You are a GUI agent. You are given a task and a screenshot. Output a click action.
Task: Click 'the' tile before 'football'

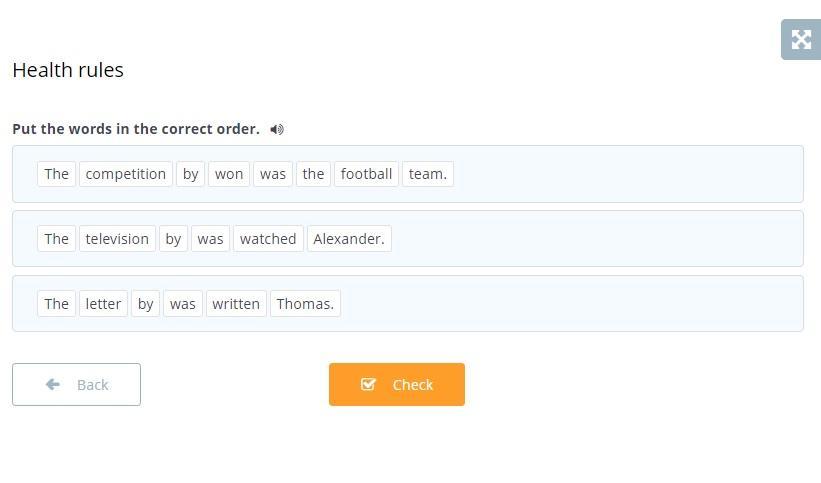coord(313,174)
